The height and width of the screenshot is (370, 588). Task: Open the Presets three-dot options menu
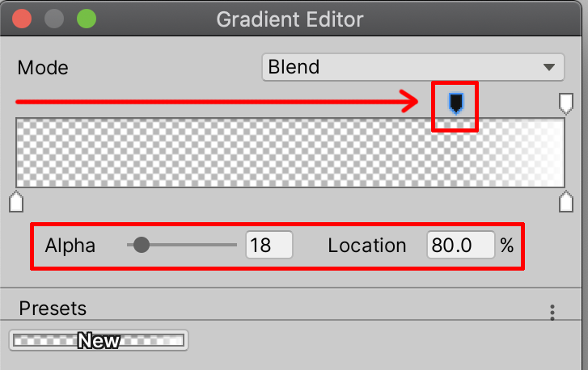(x=552, y=312)
